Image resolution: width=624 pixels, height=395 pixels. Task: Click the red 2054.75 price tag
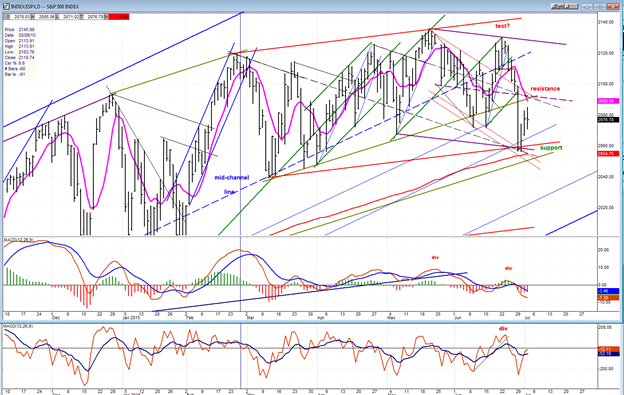608,154
